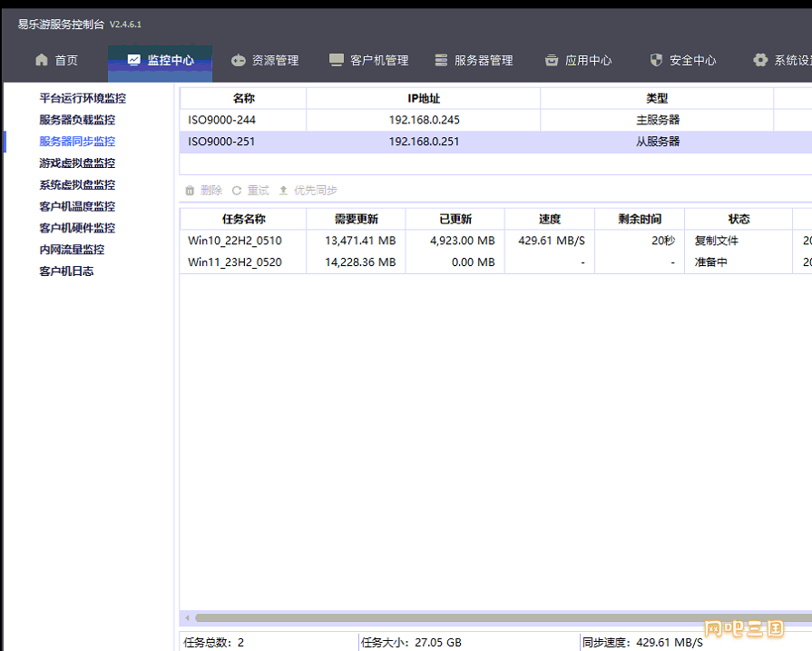The image size is (812, 651).
Task: Click the IP地址 column header
Action: (424, 98)
